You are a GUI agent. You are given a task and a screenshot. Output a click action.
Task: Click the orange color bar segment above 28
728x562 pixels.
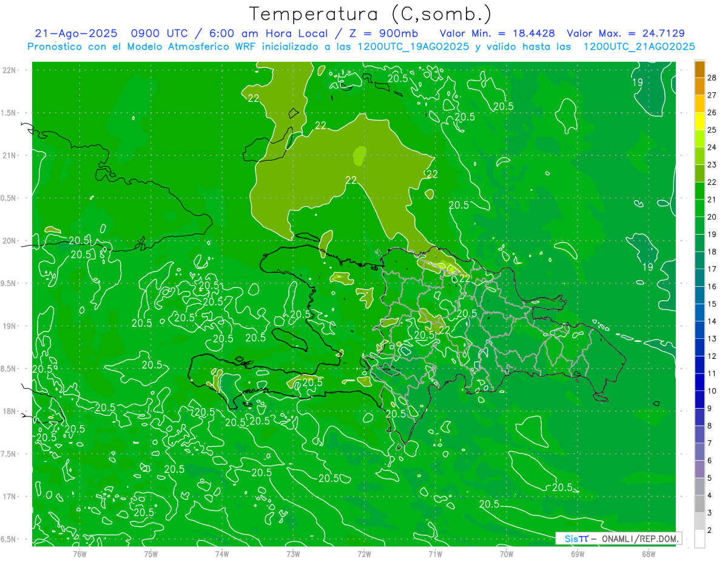(x=699, y=69)
